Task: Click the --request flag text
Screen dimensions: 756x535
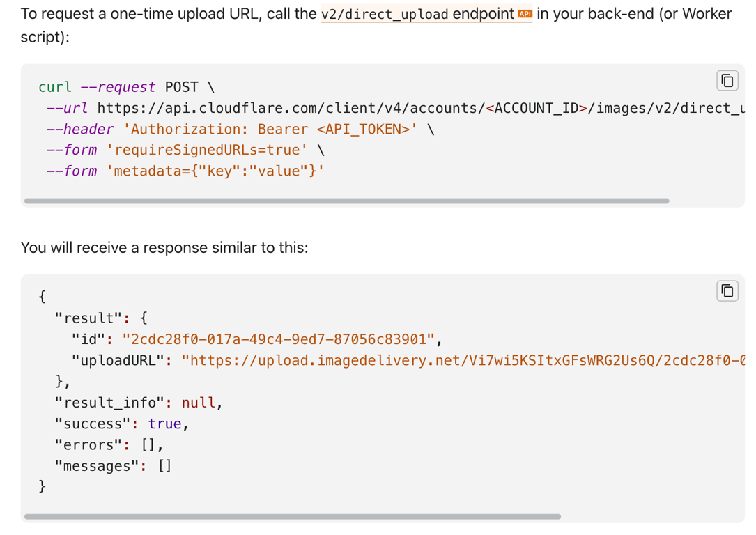Action: (x=118, y=87)
